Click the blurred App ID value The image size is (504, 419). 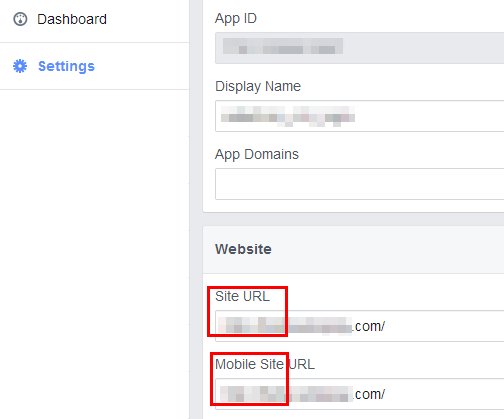click(283, 46)
